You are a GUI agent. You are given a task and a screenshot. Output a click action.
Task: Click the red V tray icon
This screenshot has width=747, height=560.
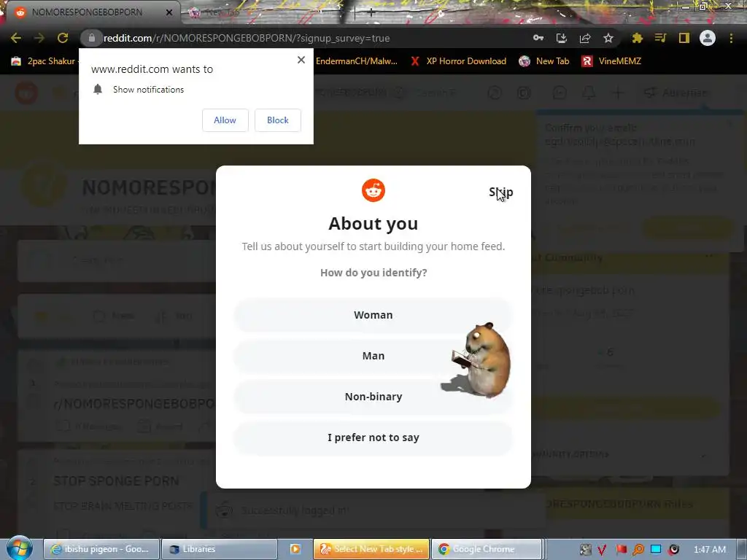click(x=602, y=550)
